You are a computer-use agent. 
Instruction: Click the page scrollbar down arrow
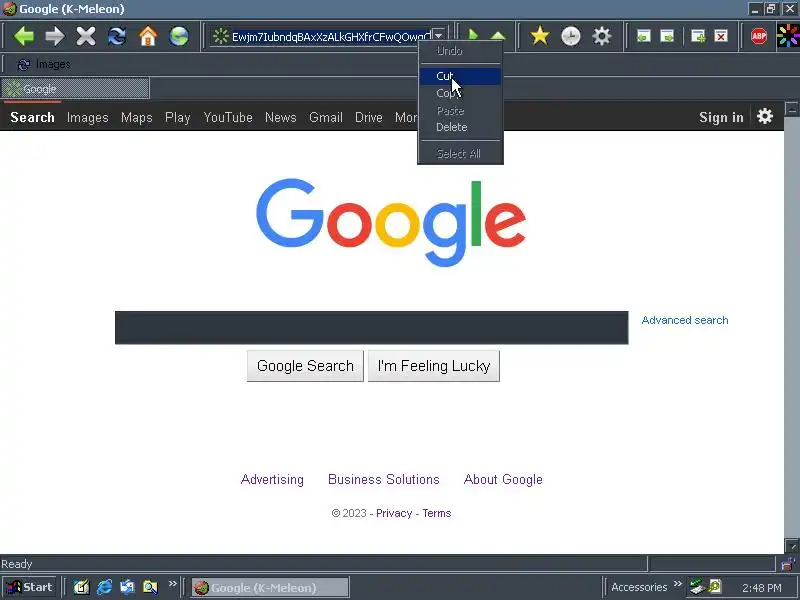coord(792,545)
